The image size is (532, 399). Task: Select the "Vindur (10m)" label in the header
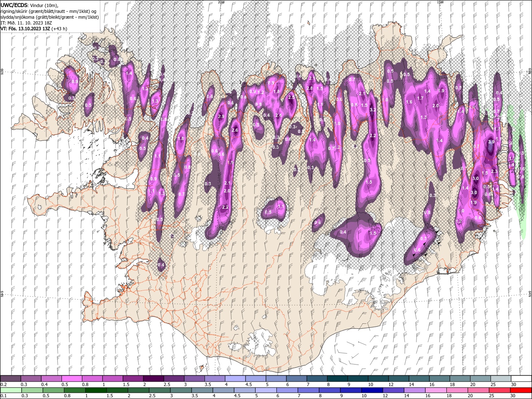coord(44,5)
